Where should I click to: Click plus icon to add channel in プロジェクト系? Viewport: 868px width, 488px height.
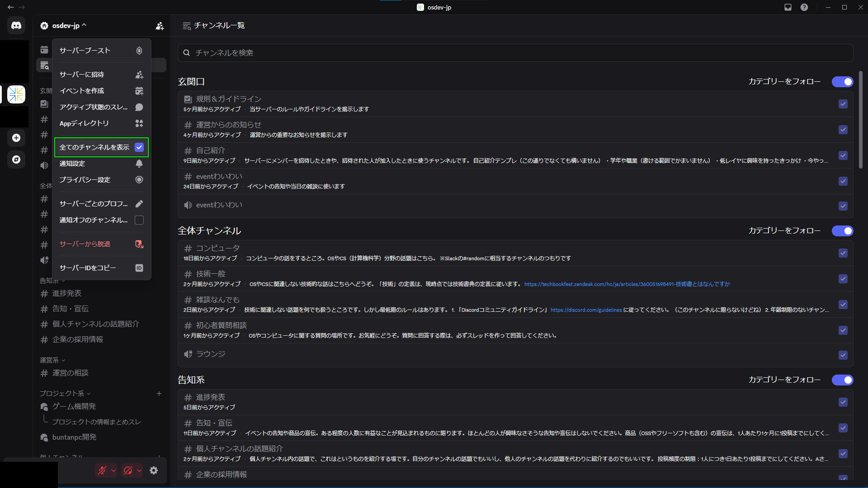[x=159, y=394]
